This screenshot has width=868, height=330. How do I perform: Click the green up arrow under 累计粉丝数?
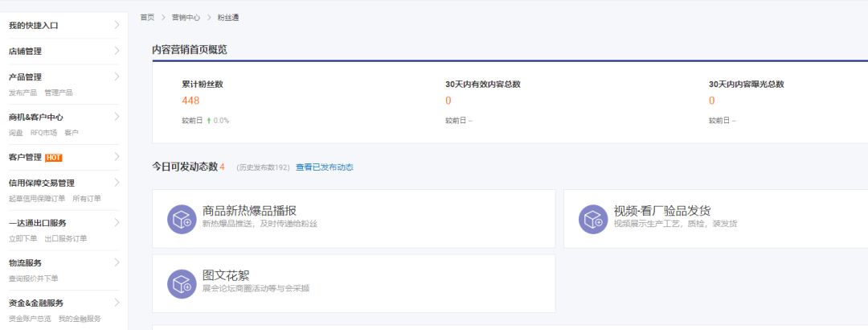[209, 121]
